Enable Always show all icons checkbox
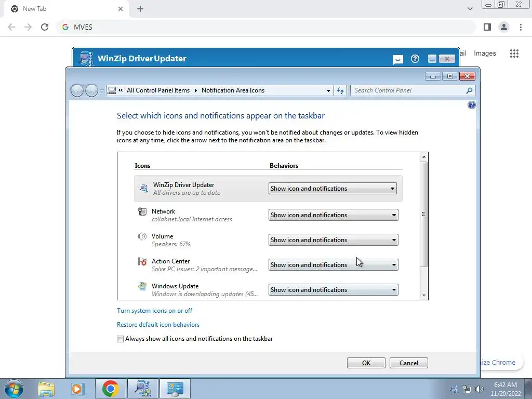The height and width of the screenshot is (399, 532). tap(120, 339)
